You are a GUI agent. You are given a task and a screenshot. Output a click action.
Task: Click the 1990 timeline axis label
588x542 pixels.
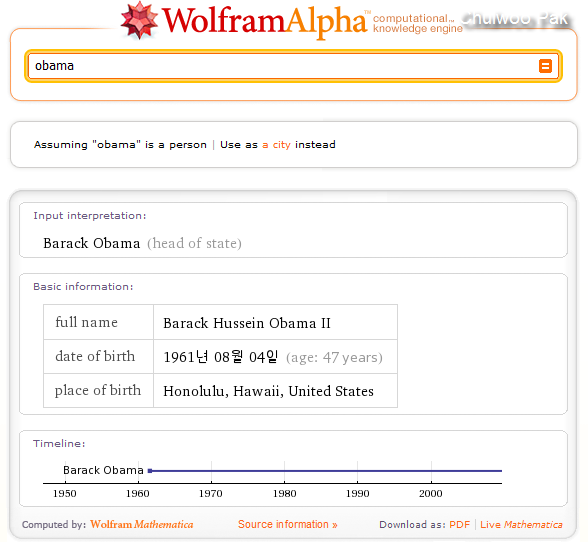click(357, 493)
